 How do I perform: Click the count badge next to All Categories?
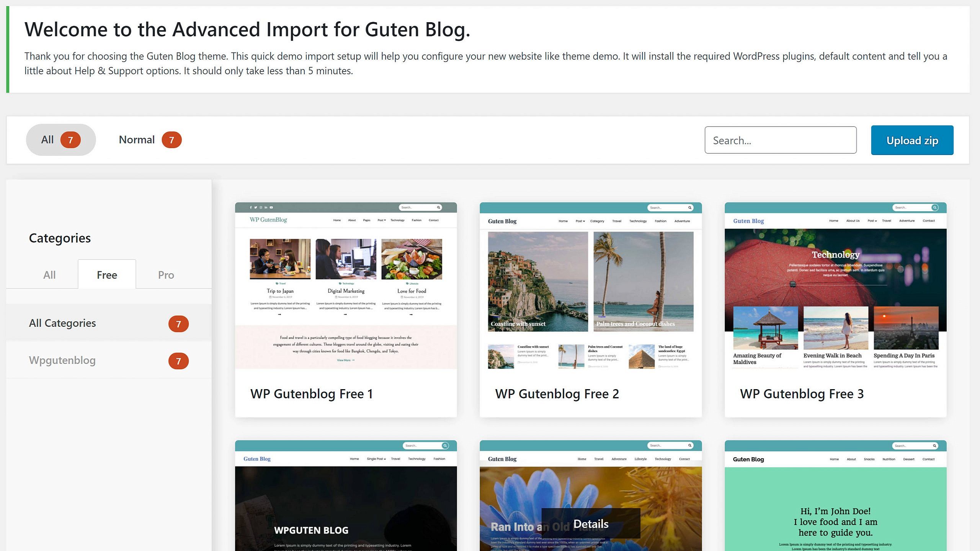(x=178, y=323)
